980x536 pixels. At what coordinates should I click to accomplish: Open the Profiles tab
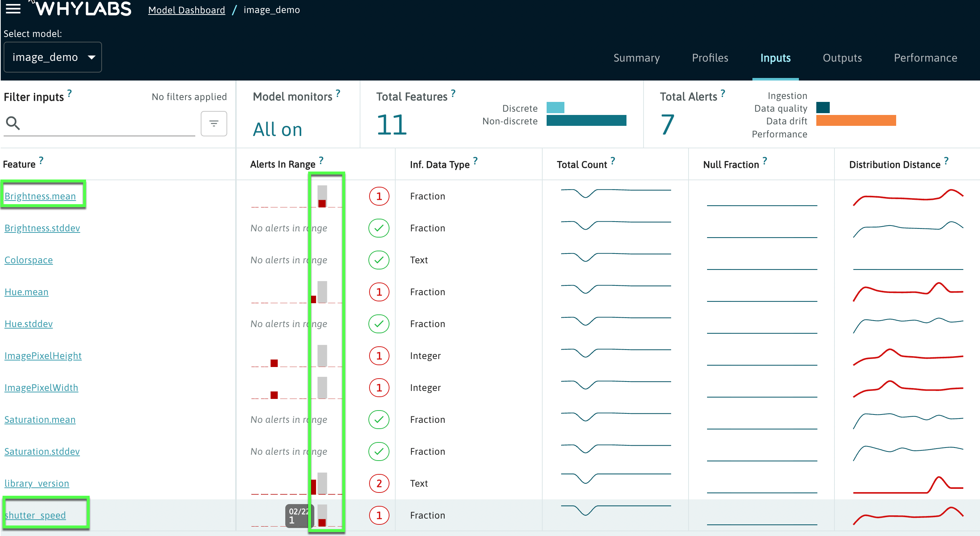pyautogui.click(x=710, y=58)
